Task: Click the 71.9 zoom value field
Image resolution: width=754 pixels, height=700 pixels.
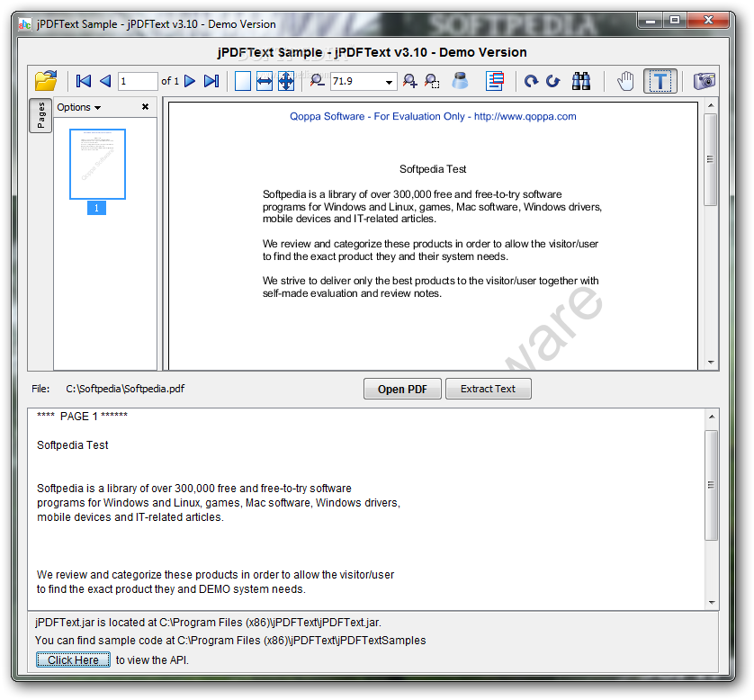Action: tap(356, 81)
